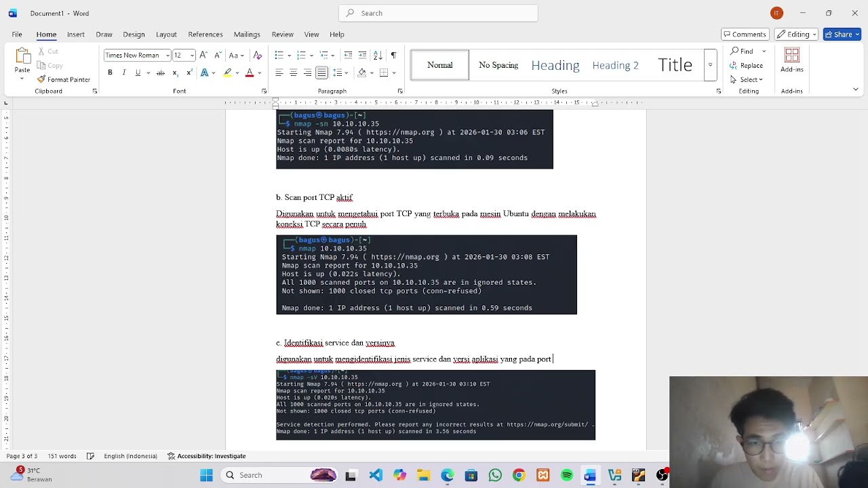Viewport: 868px width, 488px height.
Task: Expand the Styles gallery
Action: pos(710,65)
